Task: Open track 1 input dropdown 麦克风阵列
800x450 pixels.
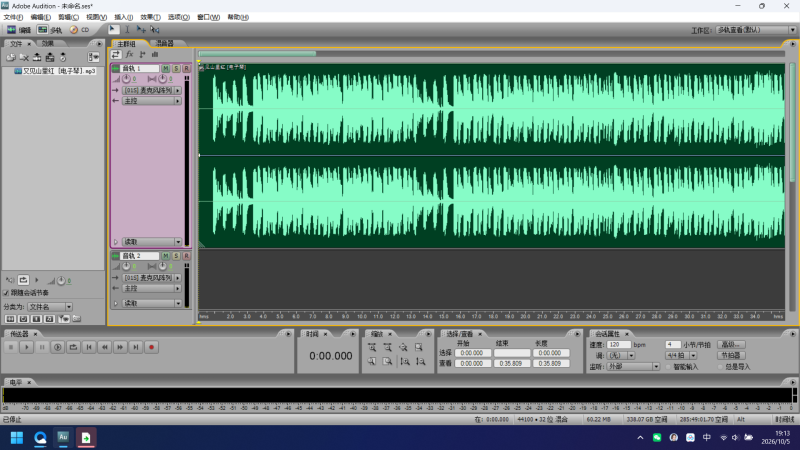Action: [152, 90]
